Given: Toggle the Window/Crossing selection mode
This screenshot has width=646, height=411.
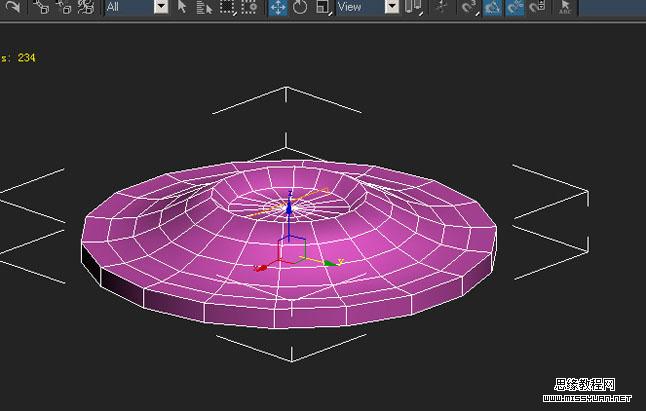Looking at the screenshot, I should 249,7.
